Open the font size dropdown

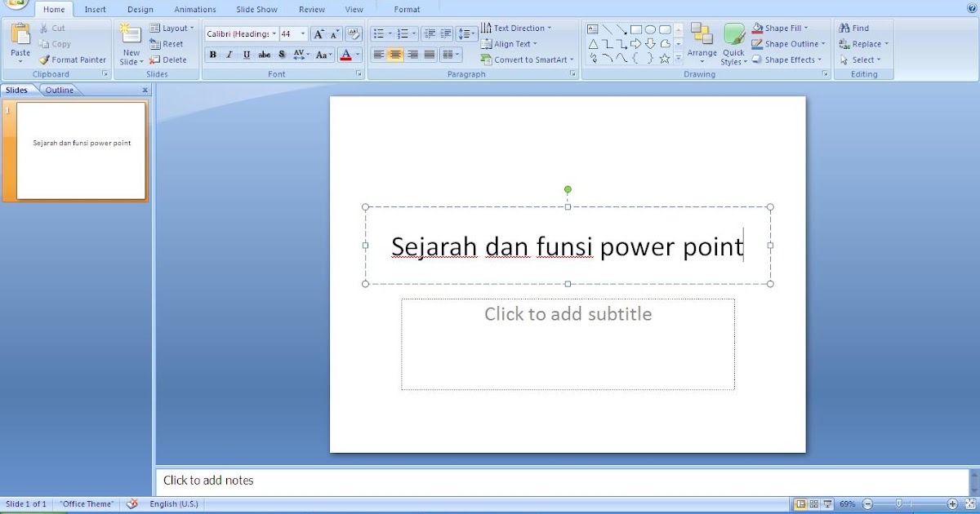click(303, 33)
